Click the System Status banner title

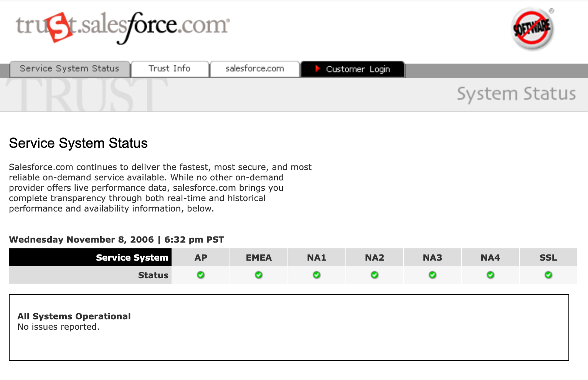click(x=516, y=94)
